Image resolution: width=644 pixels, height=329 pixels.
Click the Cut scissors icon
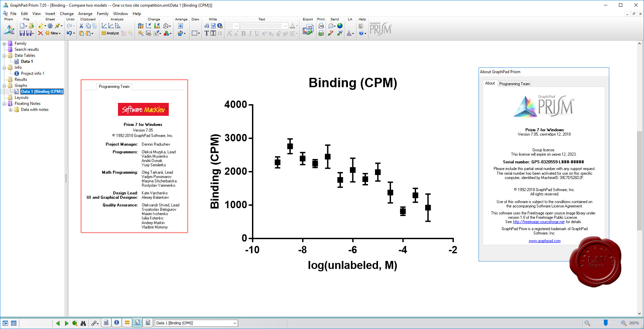[81, 26]
